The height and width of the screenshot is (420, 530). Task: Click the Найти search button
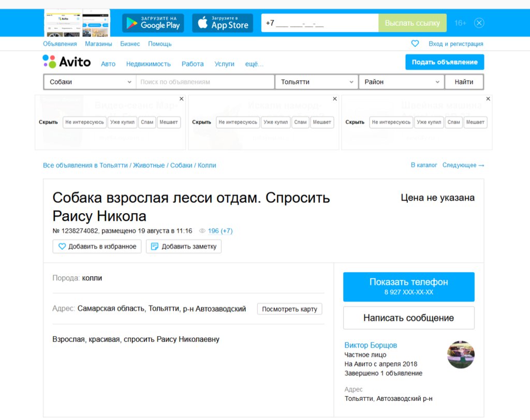click(x=464, y=82)
